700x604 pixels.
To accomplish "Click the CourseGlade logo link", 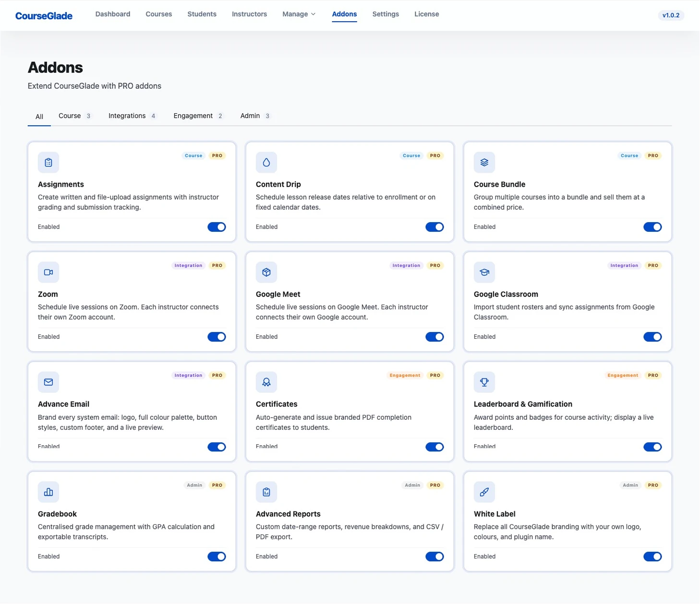I will [44, 16].
